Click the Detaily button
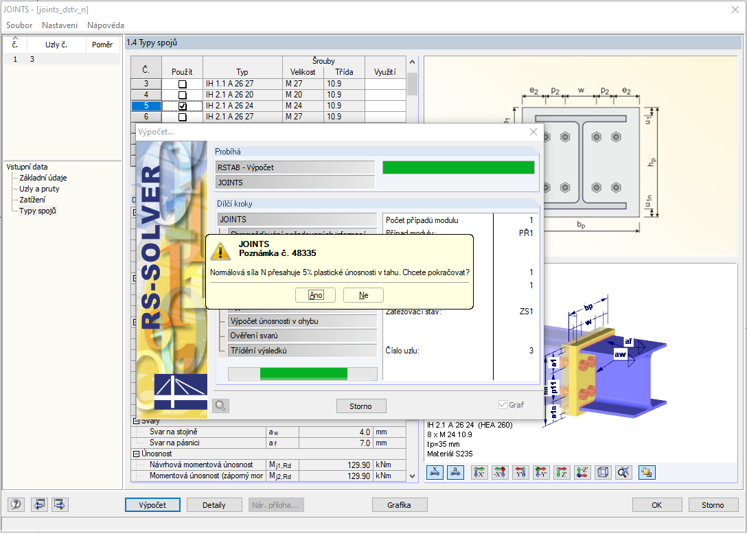The height and width of the screenshot is (560, 747). pyautogui.click(x=214, y=505)
